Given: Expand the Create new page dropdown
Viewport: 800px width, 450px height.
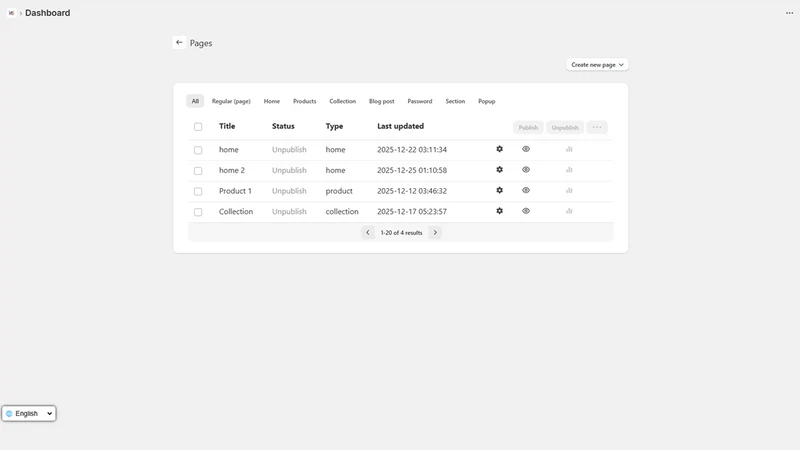Looking at the screenshot, I should click(x=597, y=65).
